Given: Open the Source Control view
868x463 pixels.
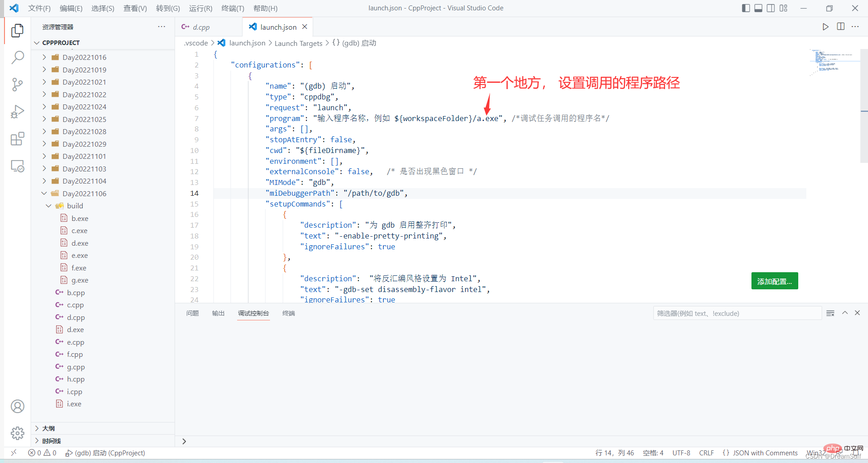Looking at the screenshot, I should pyautogui.click(x=18, y=85).
